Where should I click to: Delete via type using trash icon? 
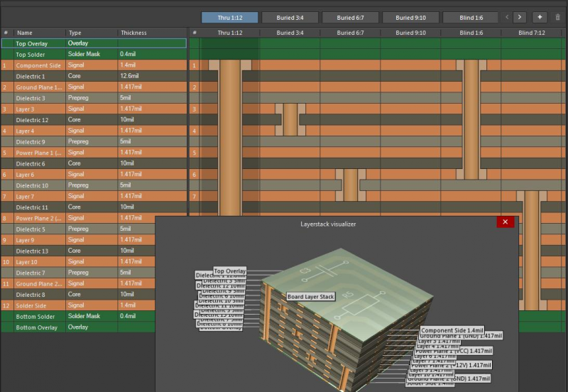[x=557, y=17]
